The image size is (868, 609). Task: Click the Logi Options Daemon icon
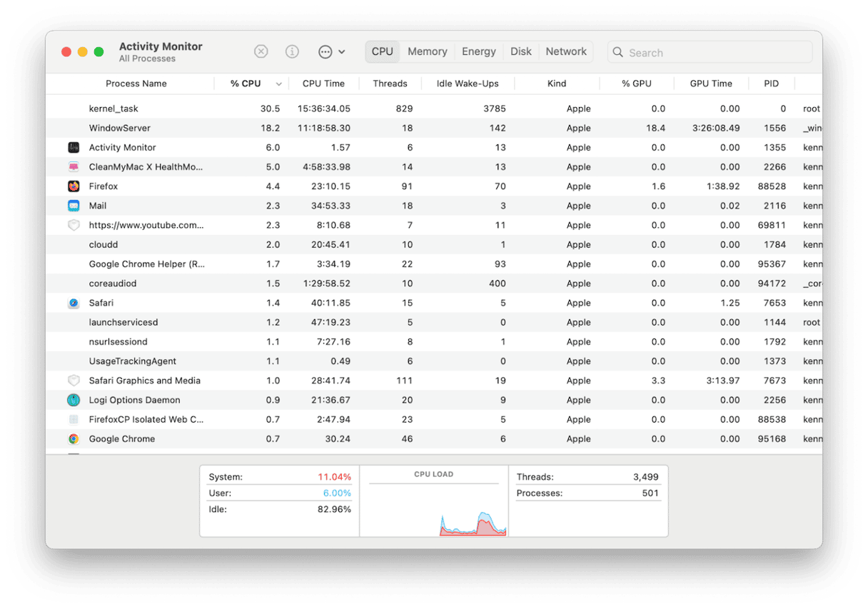pos(74,400)
